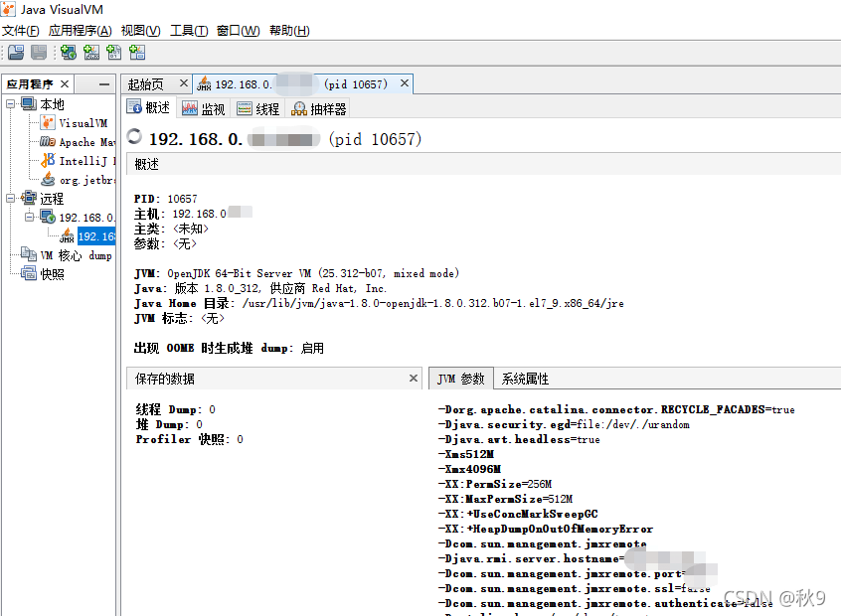Image resolution: width=841 pixels, height=616 pixels.
Task: Click the 概述 section header bar
Action: (x=484, y=164)
